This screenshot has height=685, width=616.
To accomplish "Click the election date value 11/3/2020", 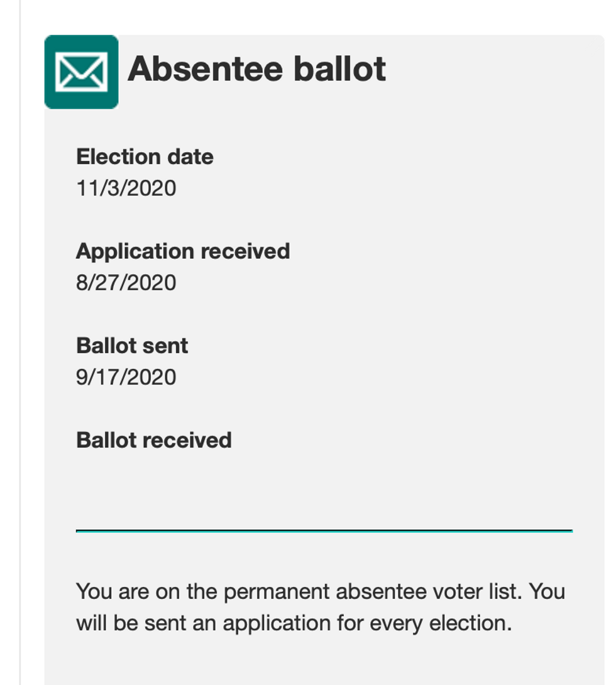I will point(126,188).
